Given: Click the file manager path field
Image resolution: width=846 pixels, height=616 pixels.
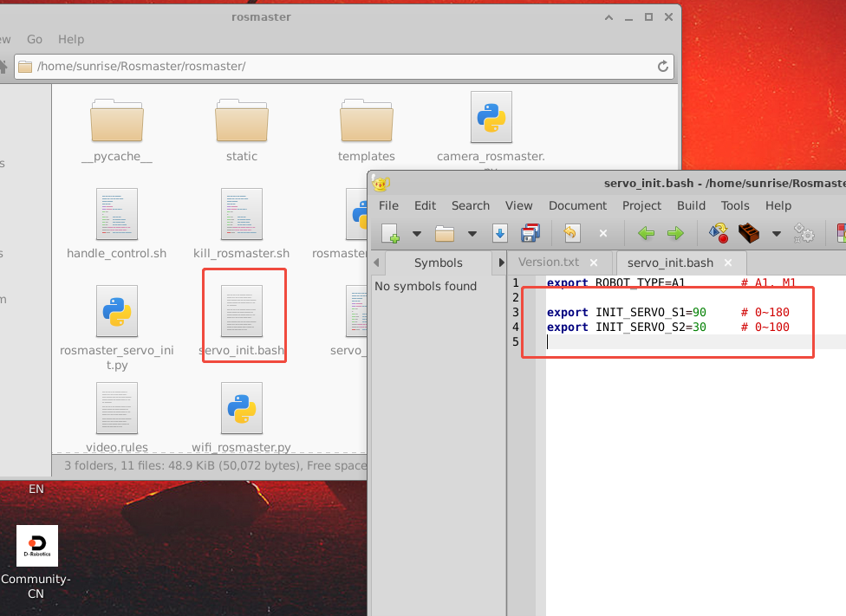Looking at the screenshot, I should click(x=338, y=66).
